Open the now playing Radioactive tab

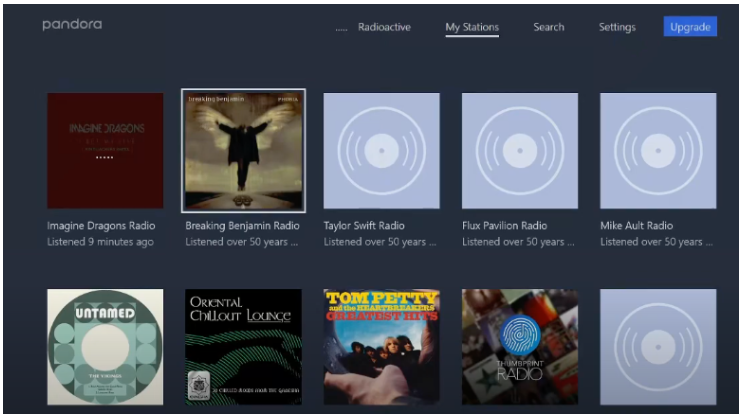(384, 27)
